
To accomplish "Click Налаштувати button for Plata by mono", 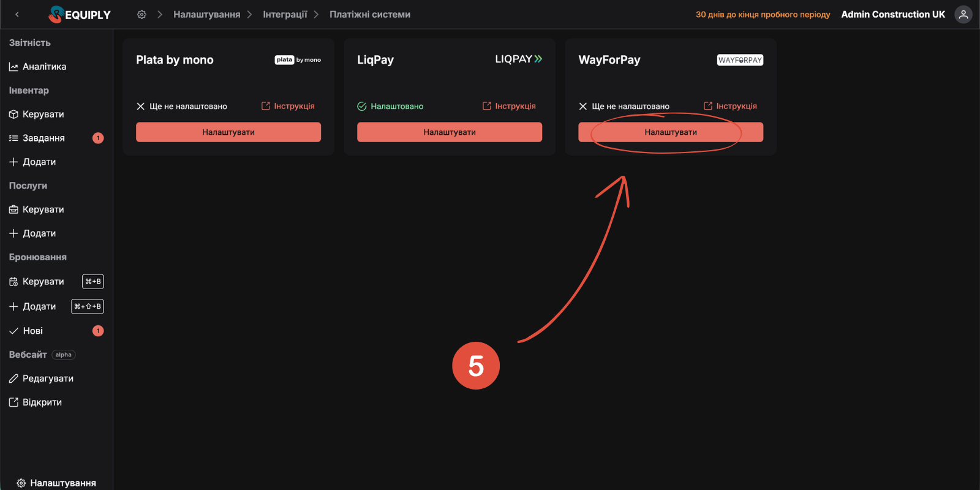I will [x=228, y=132].
